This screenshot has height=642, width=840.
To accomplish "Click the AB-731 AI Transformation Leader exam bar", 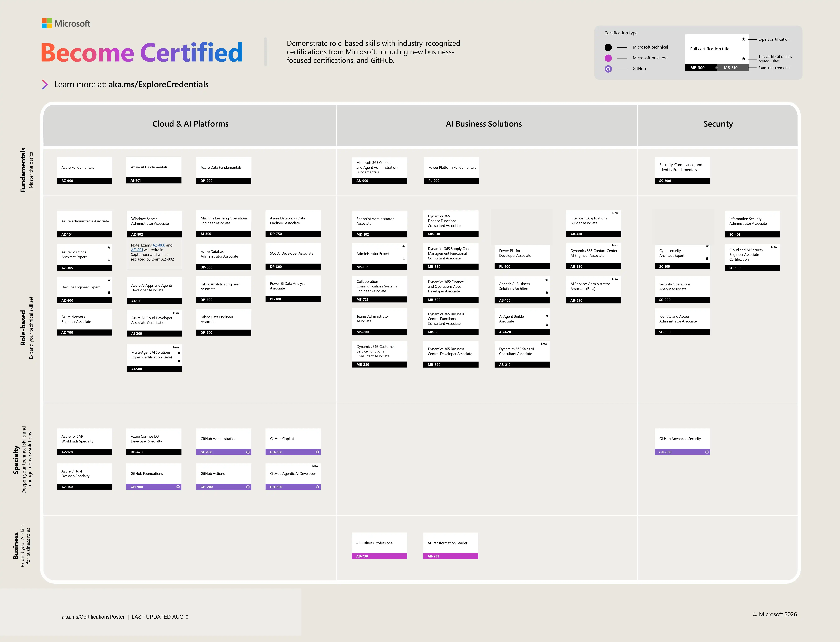I will pyautogui.click(x=451, y=556).
